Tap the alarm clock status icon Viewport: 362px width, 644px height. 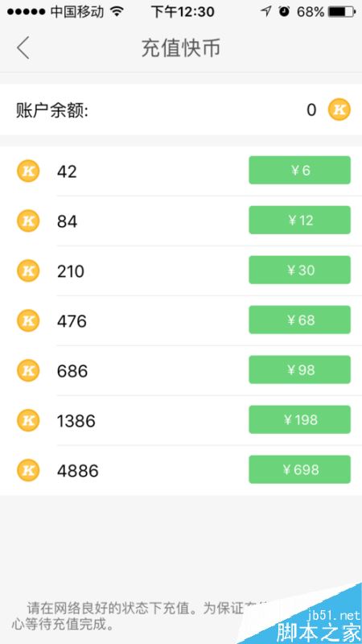click(x=284, y=11)
